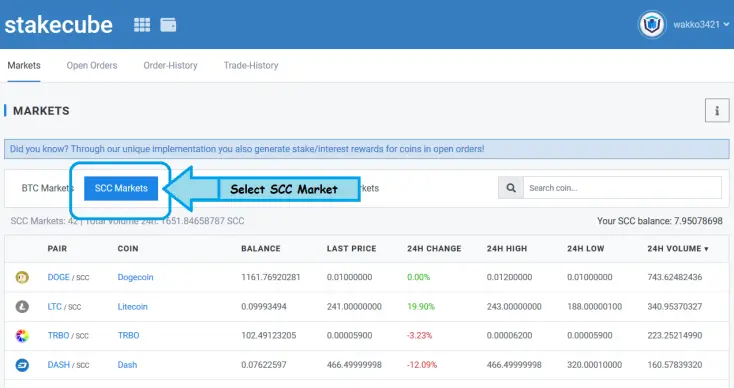This screenshot has height=388, width=734.
Task: Click the 0.00% change value
Action: 418,277
